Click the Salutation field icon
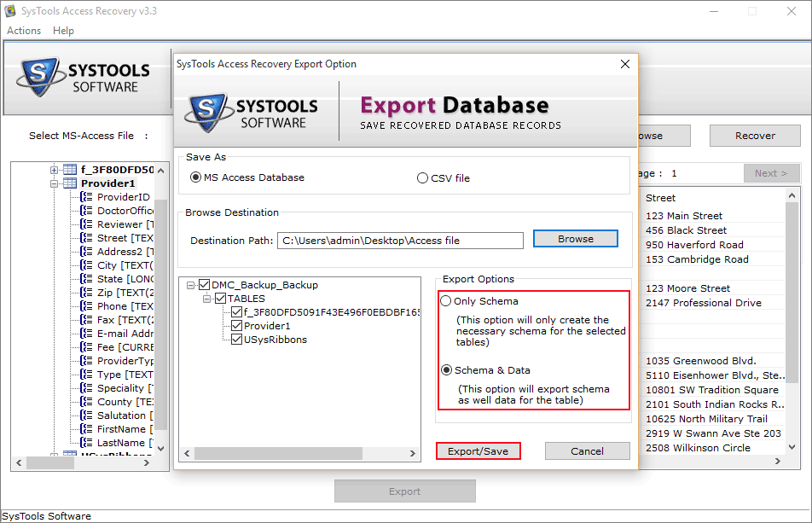 [x=86, y=415]
